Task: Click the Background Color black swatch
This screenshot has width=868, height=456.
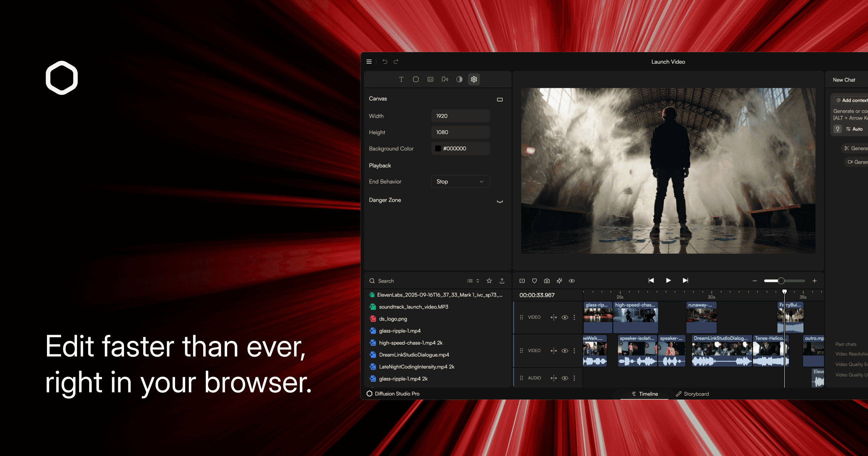Action: click(438, 148)
